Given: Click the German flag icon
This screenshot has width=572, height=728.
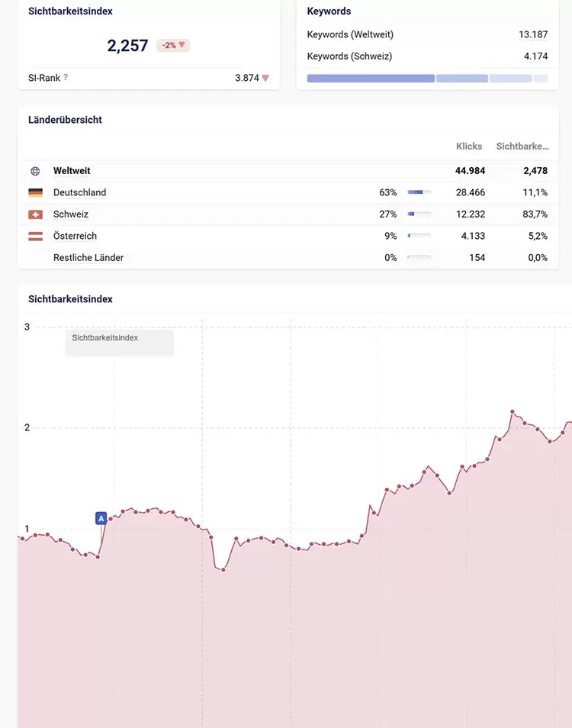Looking at the screenshot, I should [35, 193].
